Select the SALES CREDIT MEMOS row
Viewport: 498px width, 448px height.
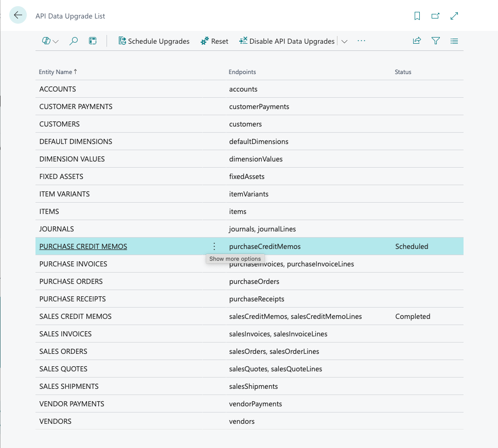tap(75, 316)
